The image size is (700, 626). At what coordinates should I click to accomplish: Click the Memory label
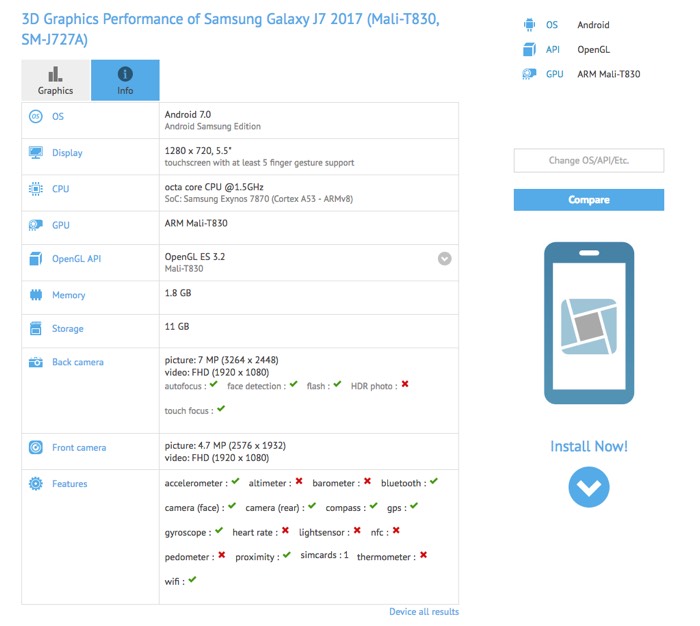[68, 295]
